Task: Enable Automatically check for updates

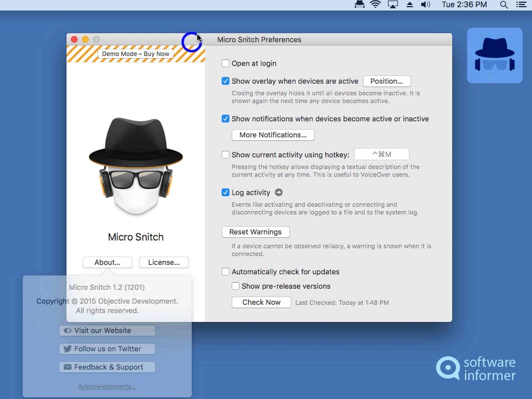Action: tap(226, 272)
